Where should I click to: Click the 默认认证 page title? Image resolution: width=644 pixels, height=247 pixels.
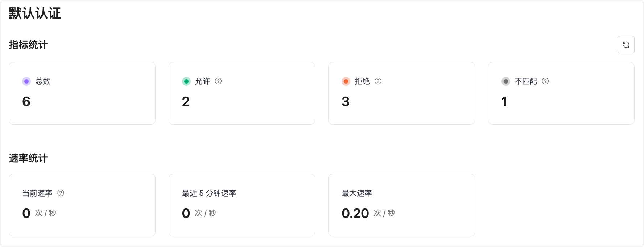35,13
